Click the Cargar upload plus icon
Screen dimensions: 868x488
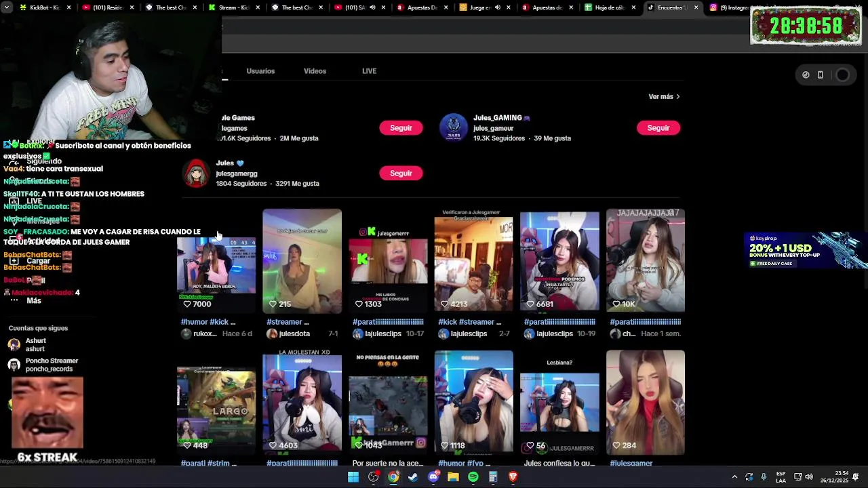[x=14, y=261]
